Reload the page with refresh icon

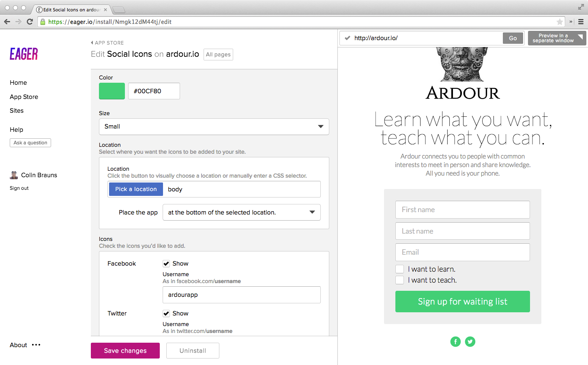point(30,22)
